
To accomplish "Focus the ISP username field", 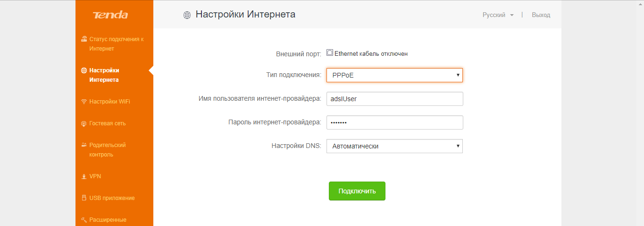I will tap(394, 99).
